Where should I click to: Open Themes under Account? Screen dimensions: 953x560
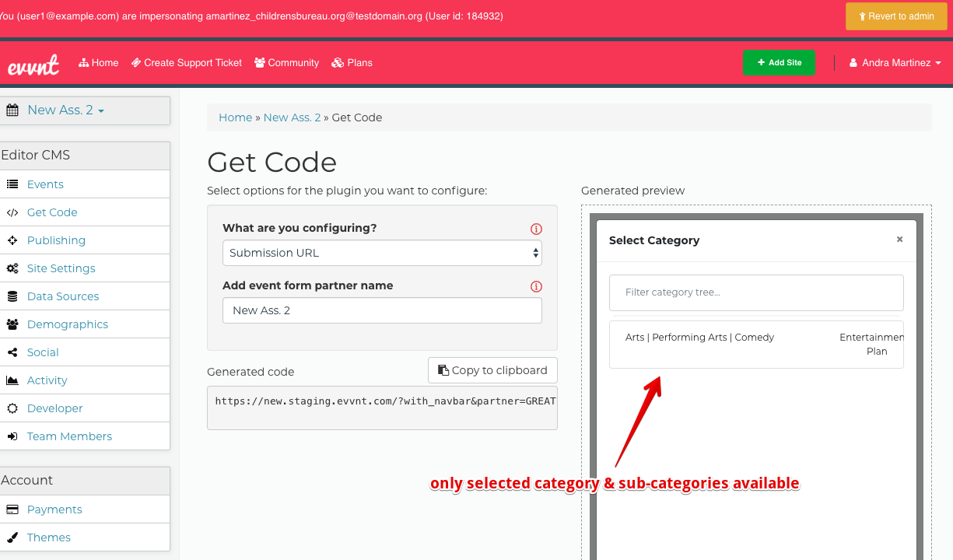point(48,537)
